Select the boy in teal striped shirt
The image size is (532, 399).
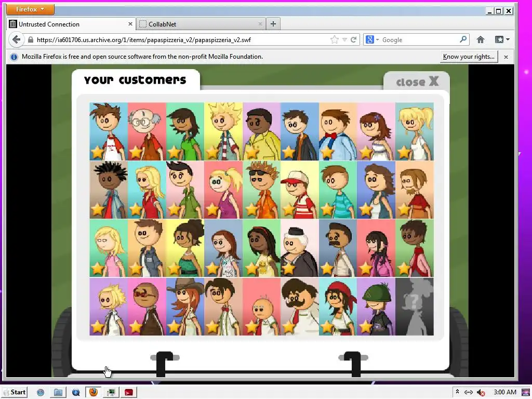338,190
